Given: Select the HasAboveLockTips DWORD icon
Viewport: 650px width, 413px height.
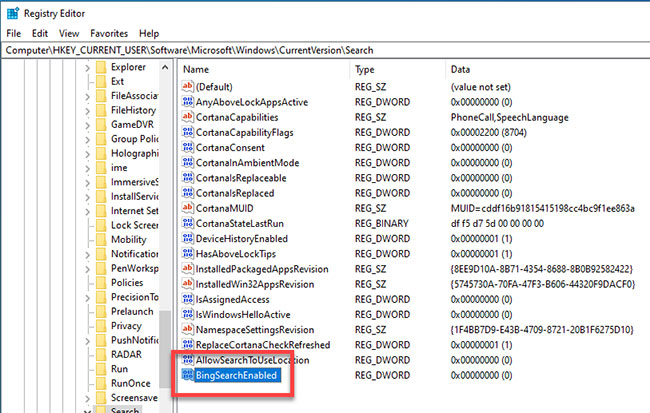Looking at the screenshot, I should click(188, 253).
